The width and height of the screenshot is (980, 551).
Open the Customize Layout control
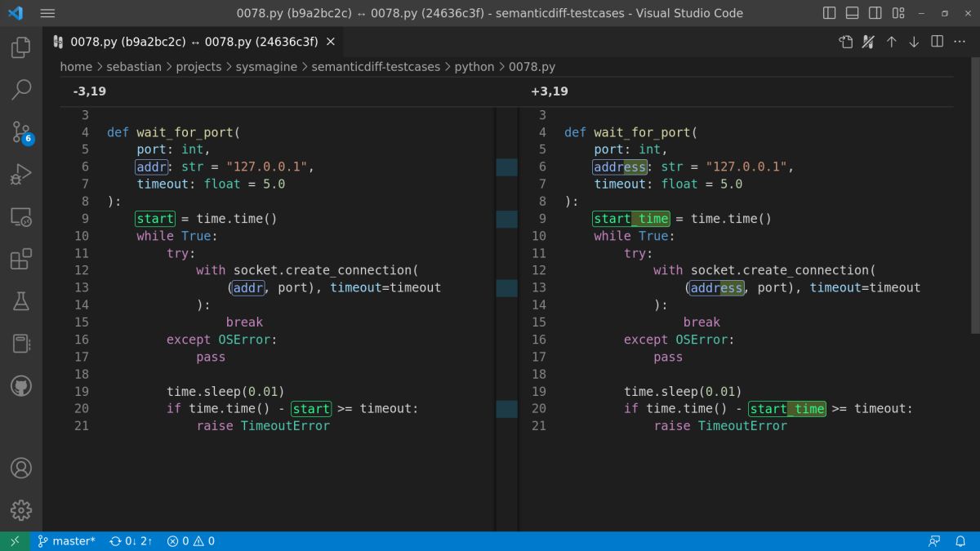point(898,13)
